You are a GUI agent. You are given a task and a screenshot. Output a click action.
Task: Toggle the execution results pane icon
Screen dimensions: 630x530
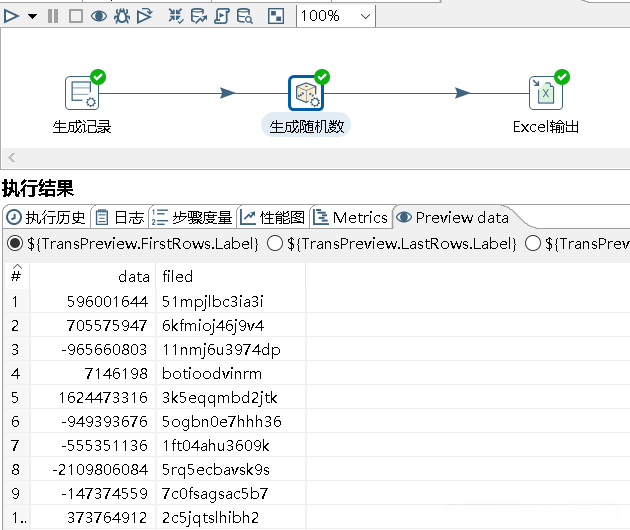276,16
